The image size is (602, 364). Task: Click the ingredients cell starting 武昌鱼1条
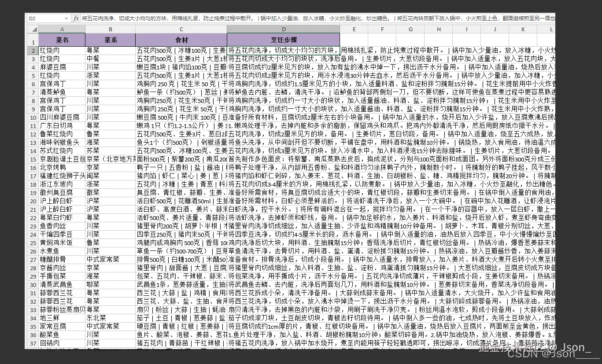[x=181, y=284]
